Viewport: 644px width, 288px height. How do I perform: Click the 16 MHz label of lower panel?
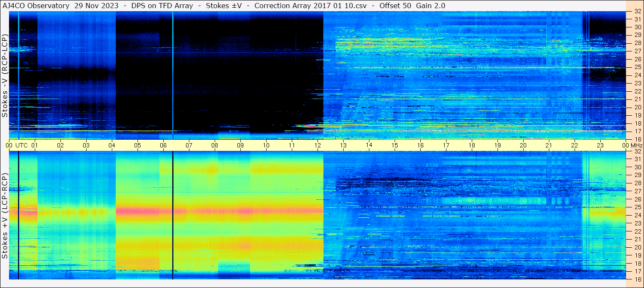tap(637, 279)
